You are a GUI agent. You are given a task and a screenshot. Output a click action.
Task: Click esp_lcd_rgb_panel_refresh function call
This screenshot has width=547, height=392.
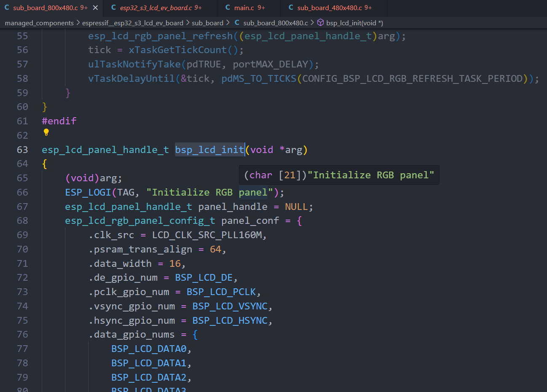[160, 36]
